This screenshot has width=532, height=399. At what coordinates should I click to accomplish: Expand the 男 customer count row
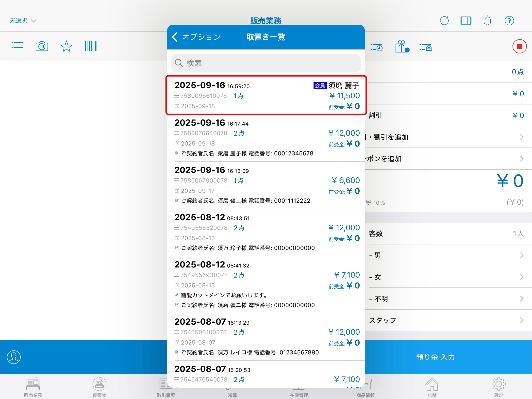[521, 255]
